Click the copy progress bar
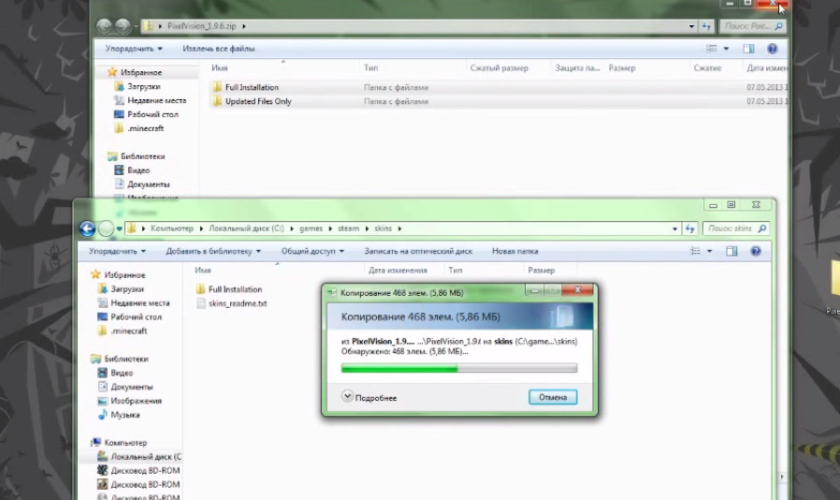Screen dimensions: 840x500 [x=459, y=368]
